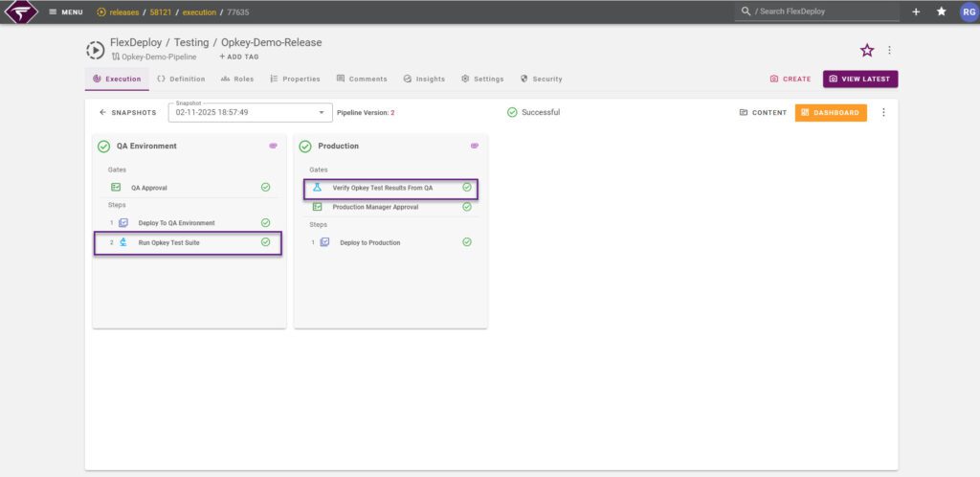Click the Production Manager Approval checklist icon
This screenshot has height=477, width=980.
(x=317, y=207)
